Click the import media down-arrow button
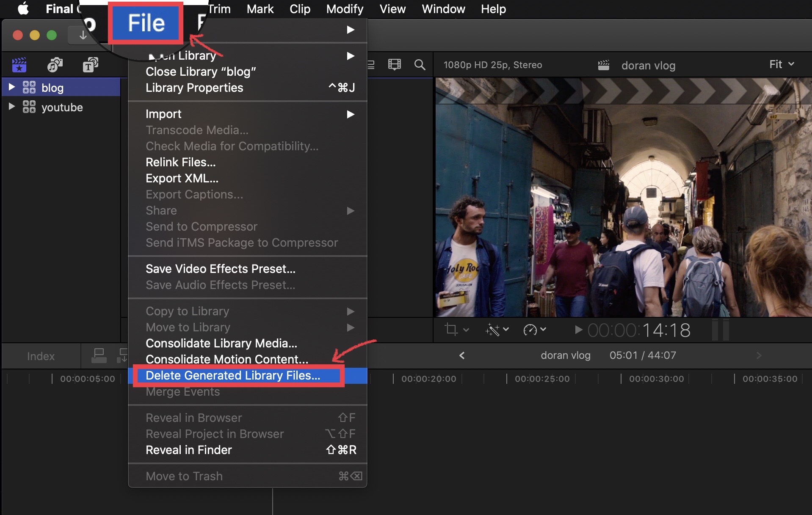 (x=83, y=35)
